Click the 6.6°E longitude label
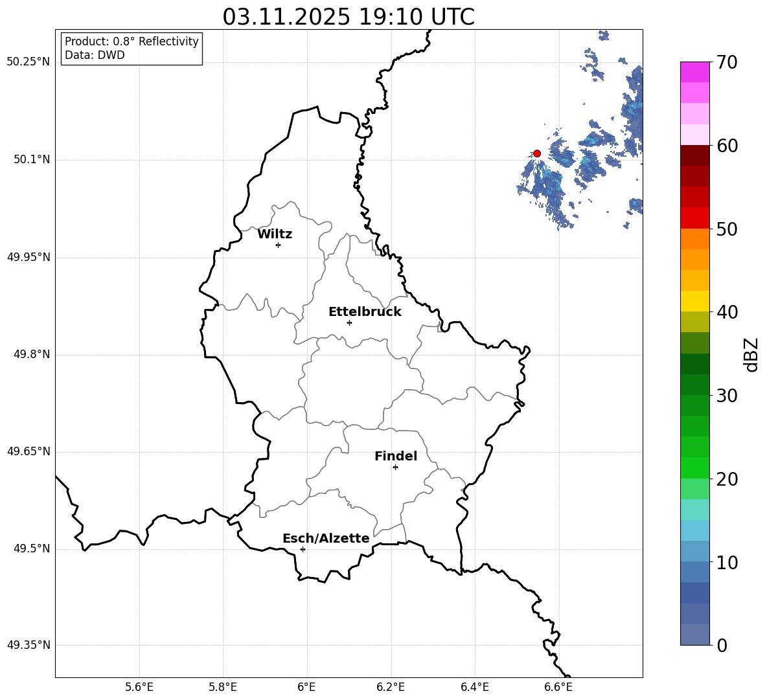 click(558, 687)
